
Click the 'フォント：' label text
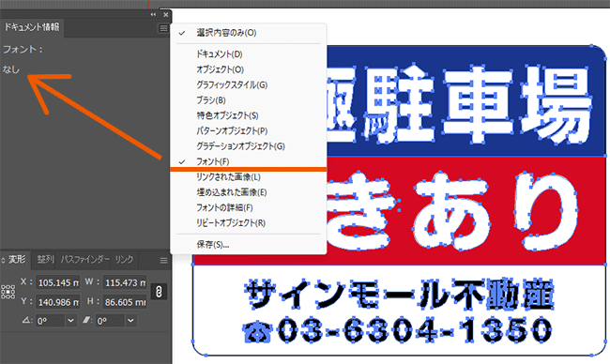23,50
